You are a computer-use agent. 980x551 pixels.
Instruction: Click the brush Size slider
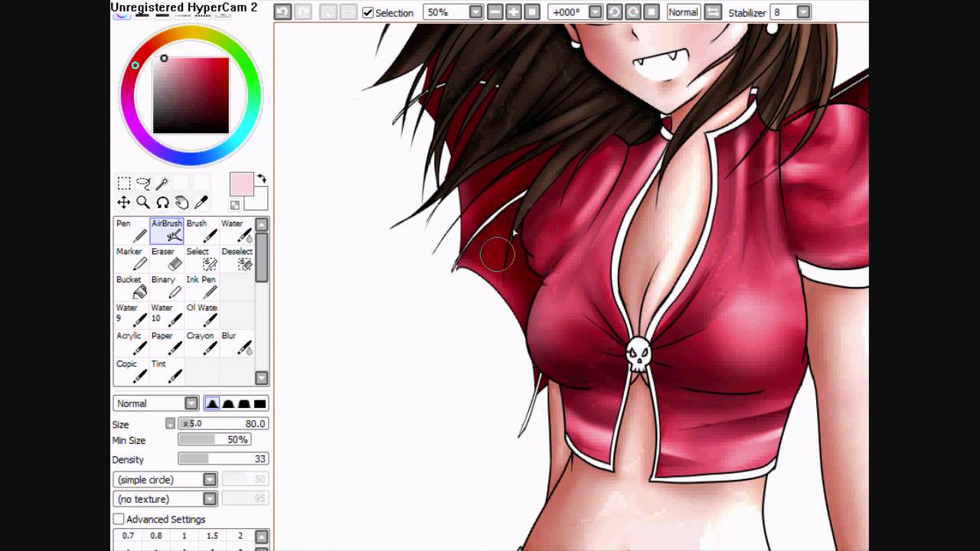[224, 424]
